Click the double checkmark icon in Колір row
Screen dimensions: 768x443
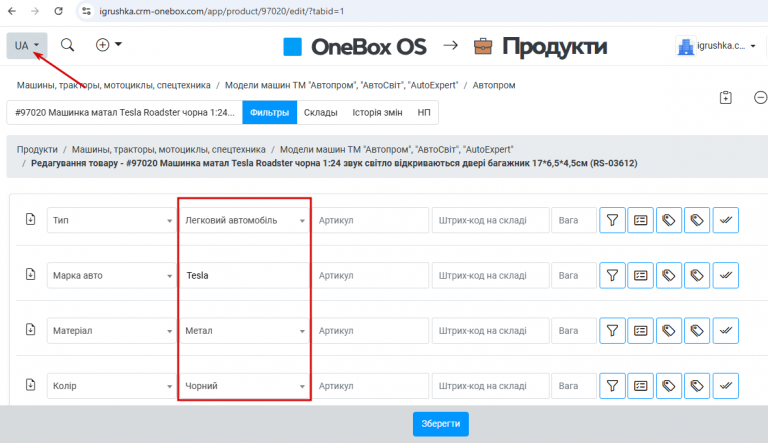725,386
